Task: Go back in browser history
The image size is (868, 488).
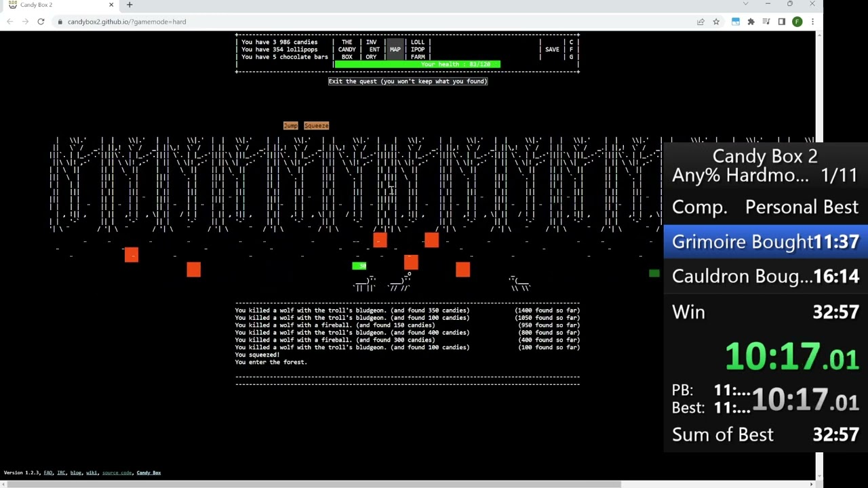Action: coord(9,22)
